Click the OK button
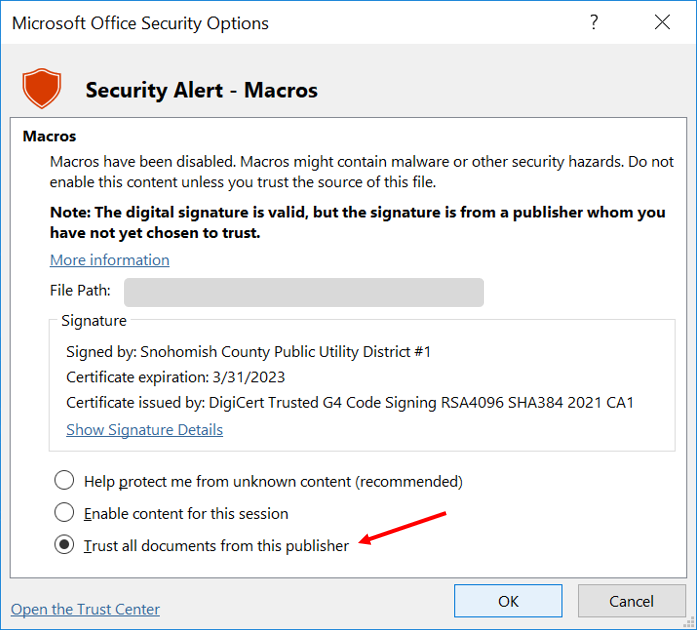Image resolution: width=700 pixels, height=630 pixels. (x=508, y=601)
